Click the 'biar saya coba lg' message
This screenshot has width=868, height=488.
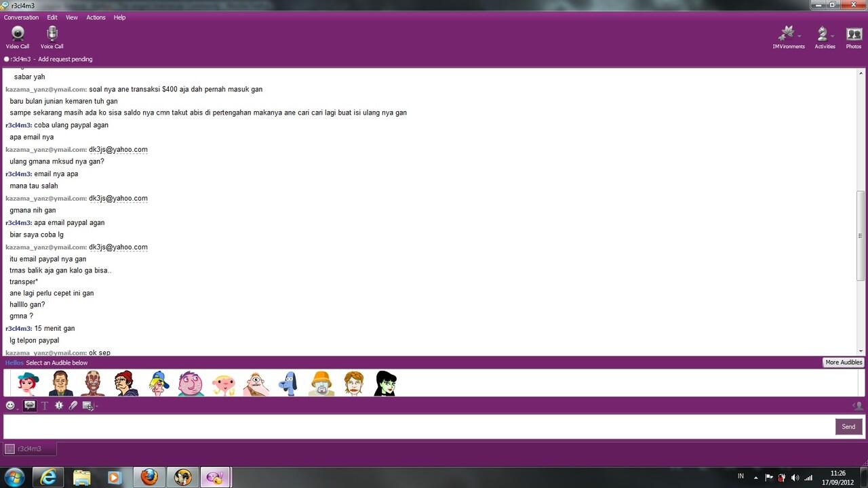(37, 235)
